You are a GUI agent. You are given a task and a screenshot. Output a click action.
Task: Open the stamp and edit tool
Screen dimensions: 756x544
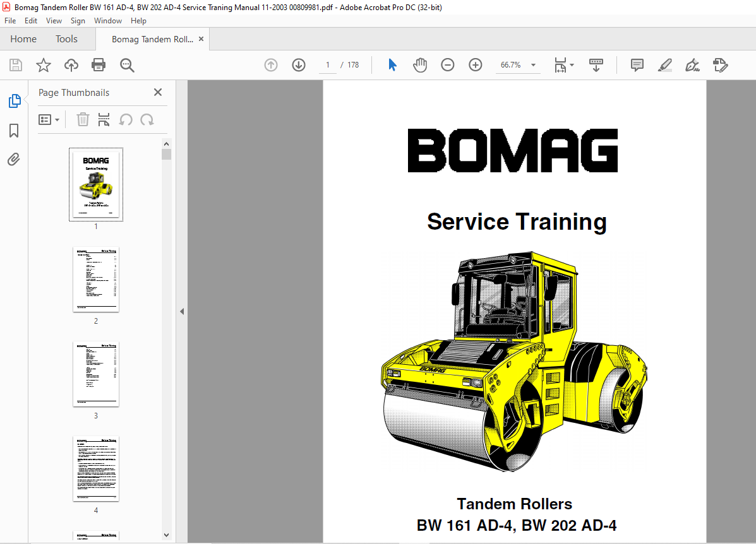[721, 65]
